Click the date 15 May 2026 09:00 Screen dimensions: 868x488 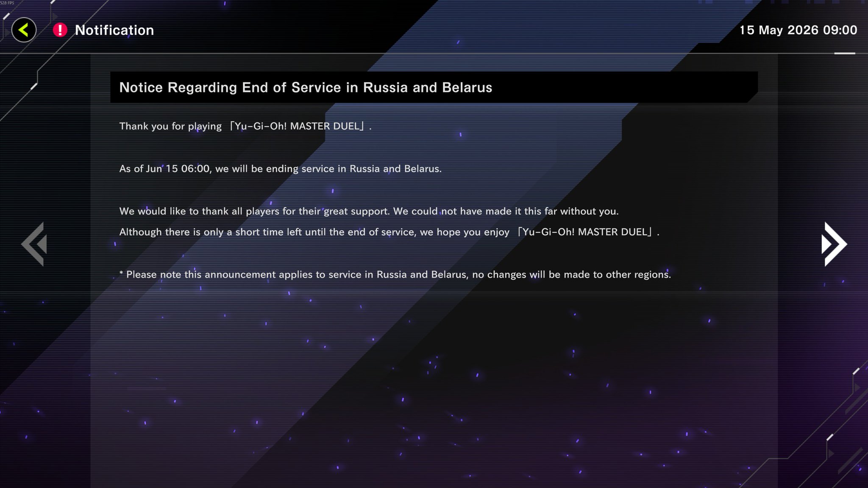point(798,30)
